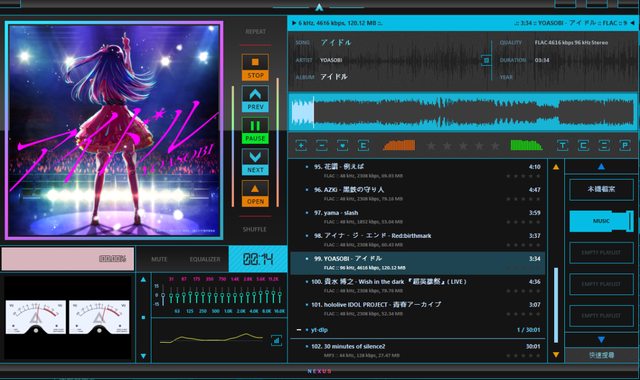Click the spectrum chart icon beside the equalizer curve

[276, 340]
